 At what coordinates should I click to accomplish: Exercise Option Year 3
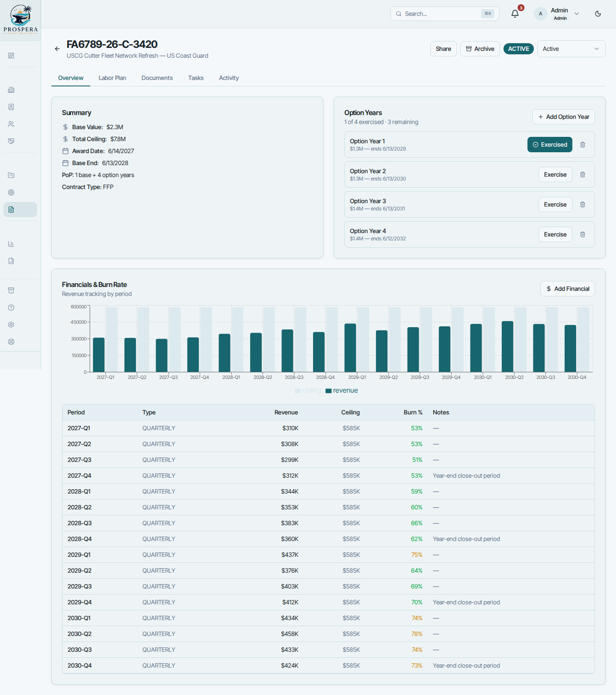(x=555, y=204)
